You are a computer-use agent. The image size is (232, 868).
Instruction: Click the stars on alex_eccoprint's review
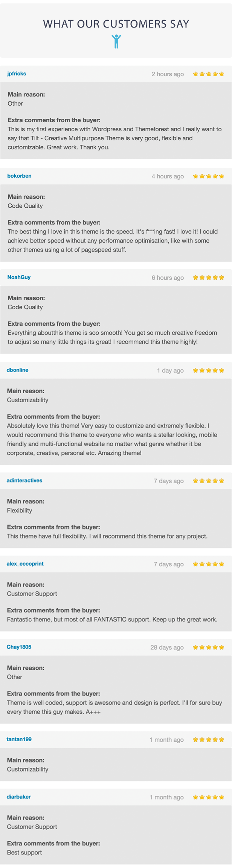coord(208,564)
